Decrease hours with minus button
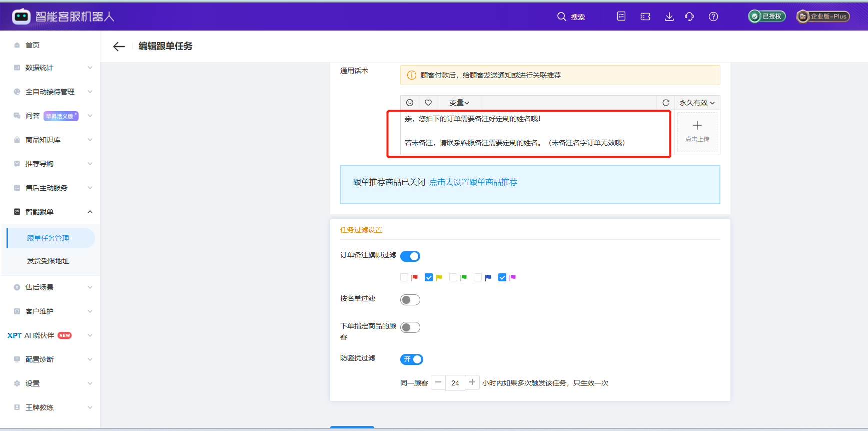Screen dimensions: 868x431 point(438,382)
